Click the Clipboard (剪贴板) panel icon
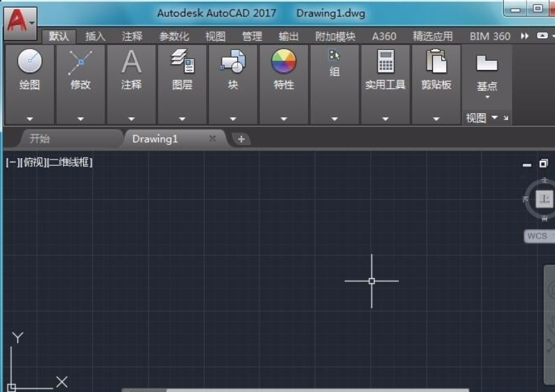This screenshot has width=555, height=392. pos(436,61)
